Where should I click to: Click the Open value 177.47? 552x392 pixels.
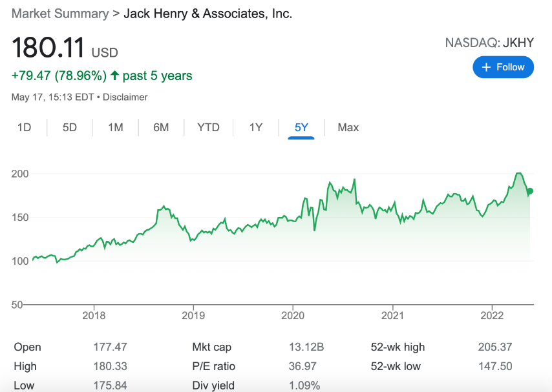pyautogui.click(x=110, y=347)
